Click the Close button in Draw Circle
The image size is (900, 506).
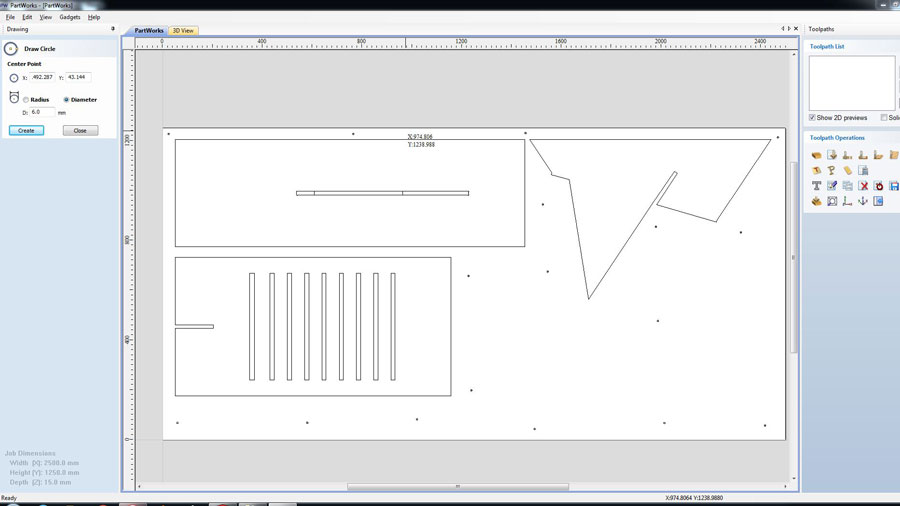pos(80,131)
